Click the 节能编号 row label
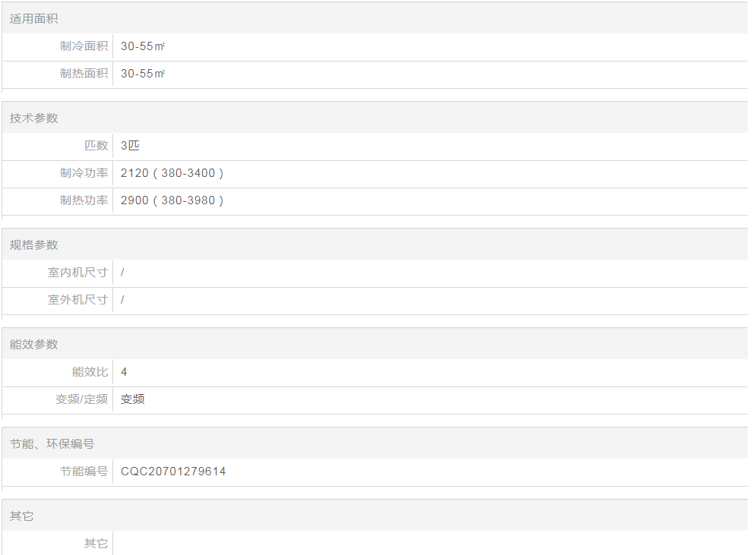Viewport: 756px width, 555px height. 84,471
